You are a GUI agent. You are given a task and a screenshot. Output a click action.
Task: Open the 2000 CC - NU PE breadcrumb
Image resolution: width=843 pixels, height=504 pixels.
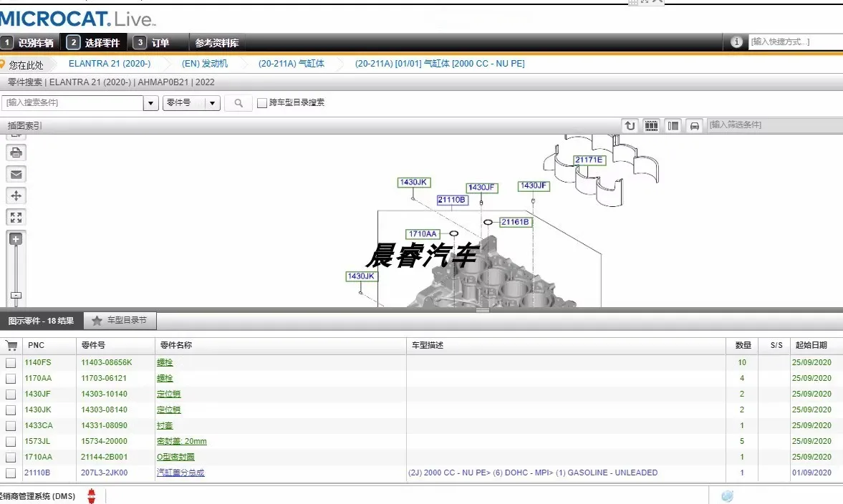(x=440, y=64)
